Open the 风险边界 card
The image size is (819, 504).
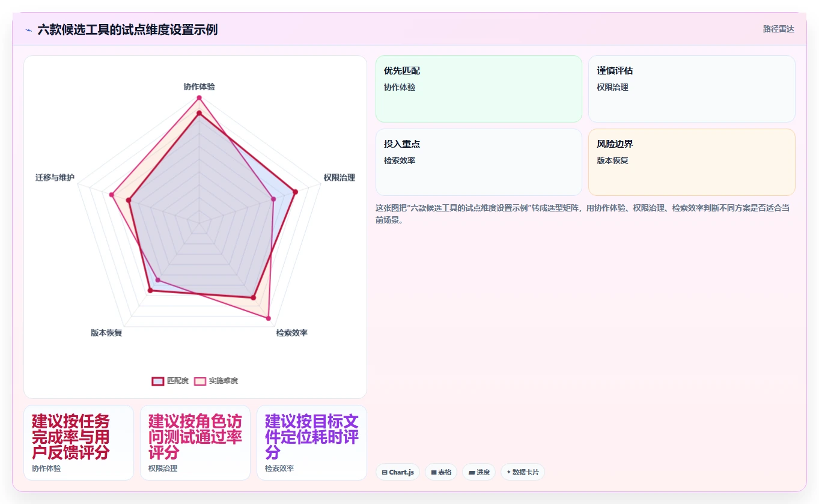692,162
